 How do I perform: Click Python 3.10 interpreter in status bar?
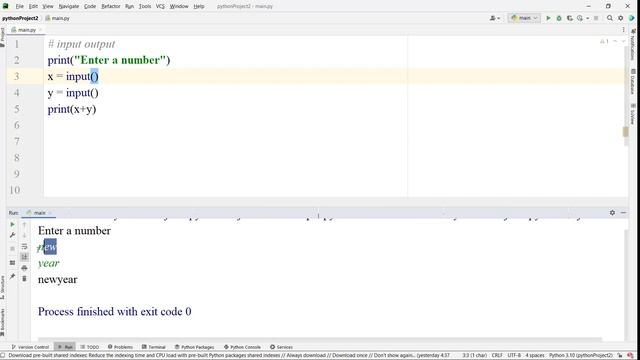click(581, 355)
